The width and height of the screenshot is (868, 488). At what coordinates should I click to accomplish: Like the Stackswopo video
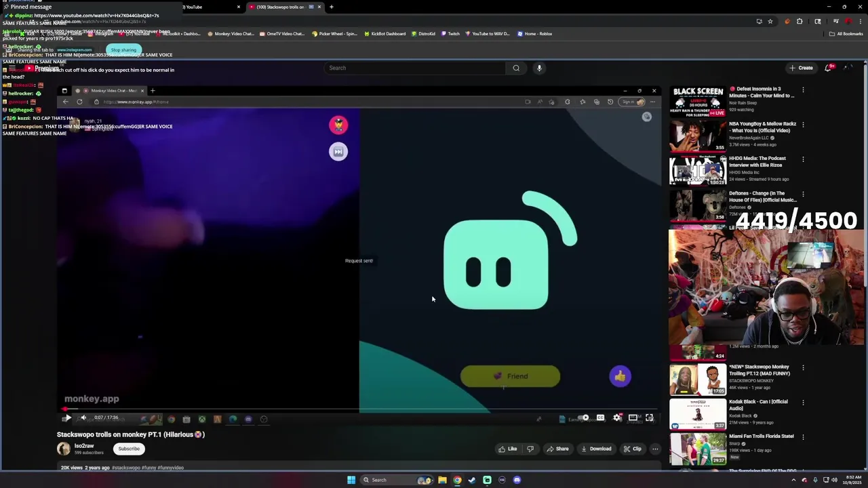pyautogui.click(x=508, y=449)
